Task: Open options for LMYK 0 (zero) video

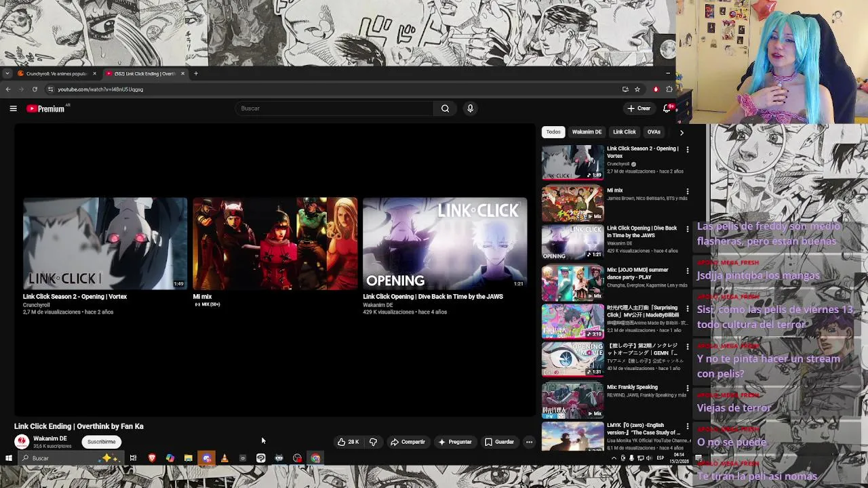Action: coord(688,427)
